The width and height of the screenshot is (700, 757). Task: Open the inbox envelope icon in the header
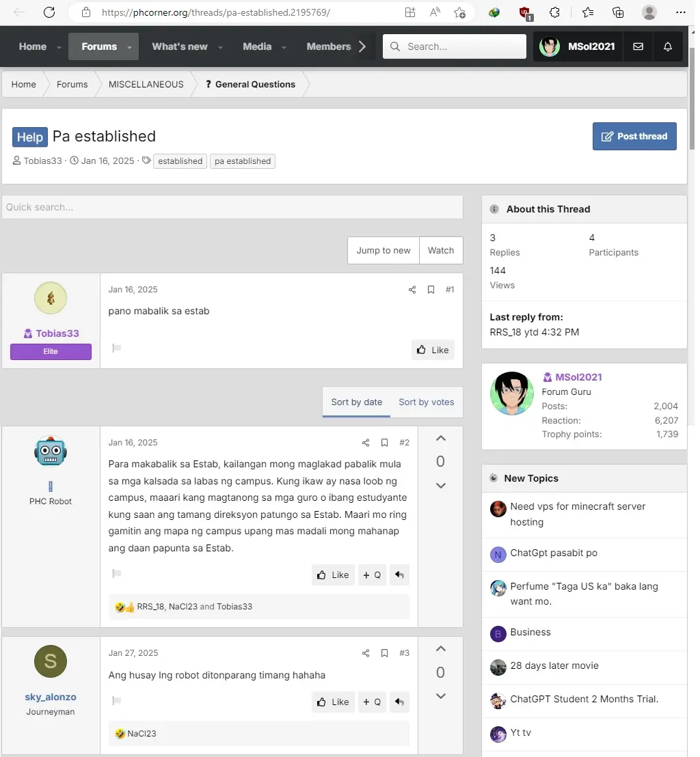[638, 46]
